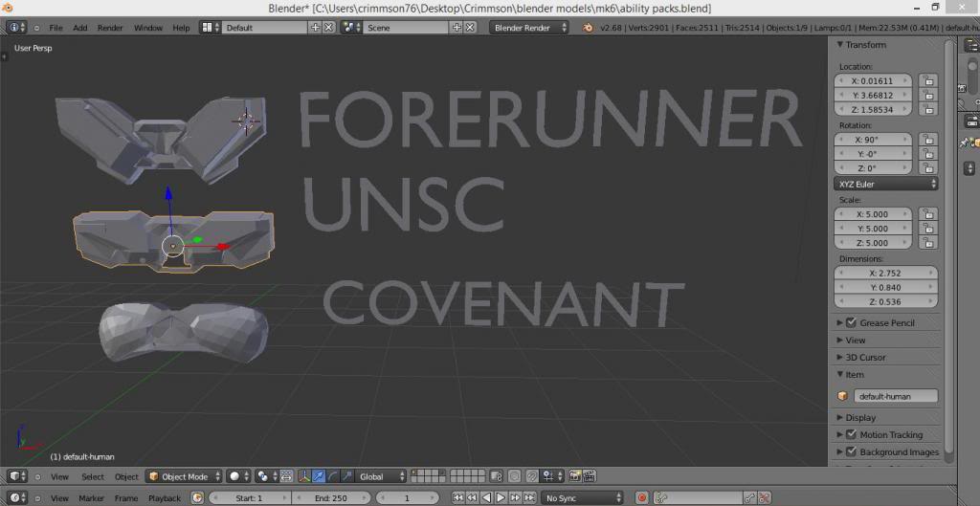Click OpenGL render animation clapper icon

[589, 476]
